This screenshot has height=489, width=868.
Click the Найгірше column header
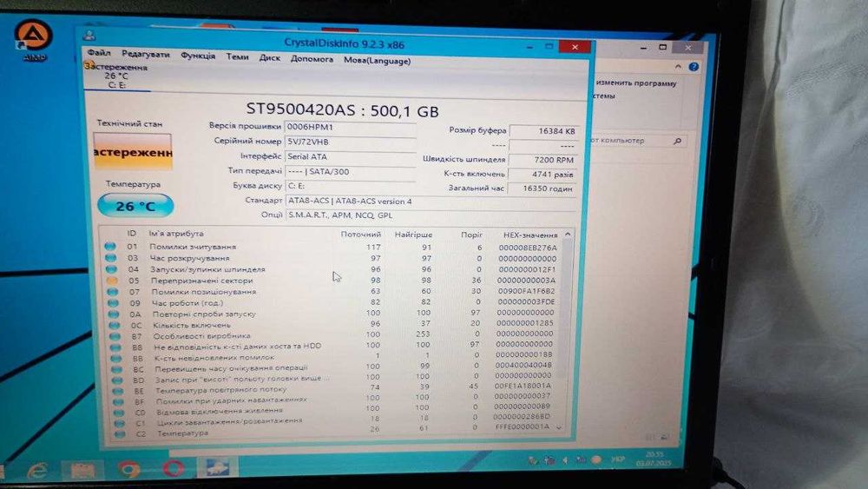coord(413,235)
